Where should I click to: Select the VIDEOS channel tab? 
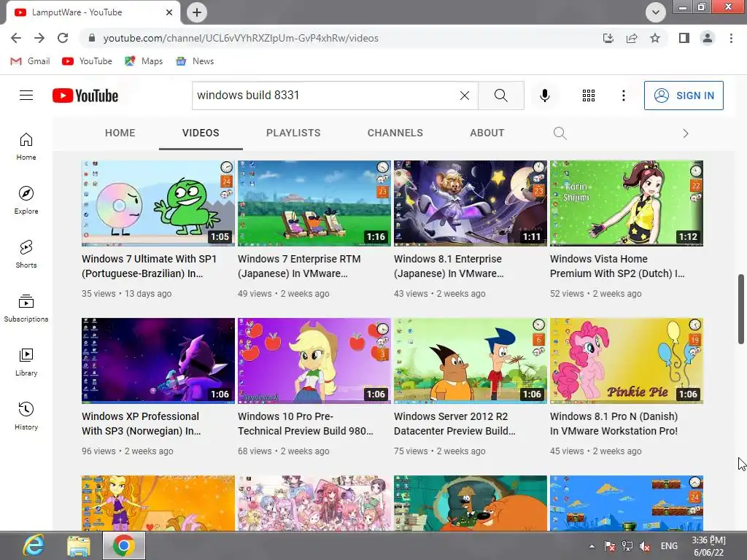(201, 133)
